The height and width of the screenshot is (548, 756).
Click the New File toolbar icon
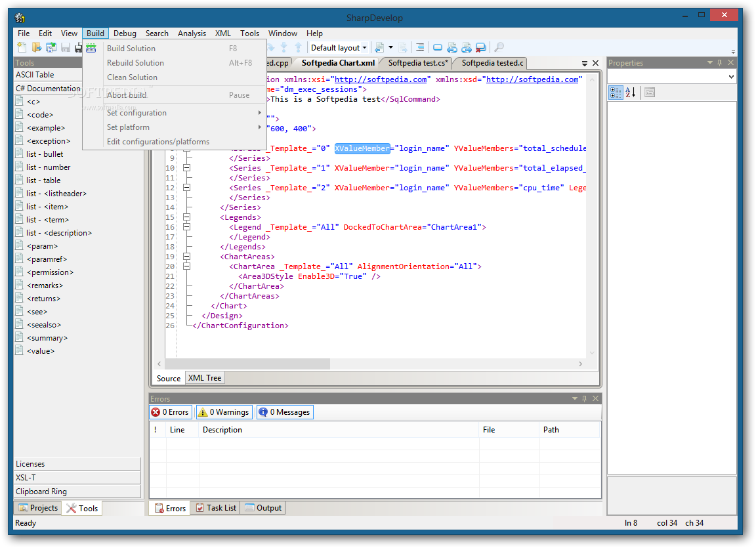tap(22, 47)
